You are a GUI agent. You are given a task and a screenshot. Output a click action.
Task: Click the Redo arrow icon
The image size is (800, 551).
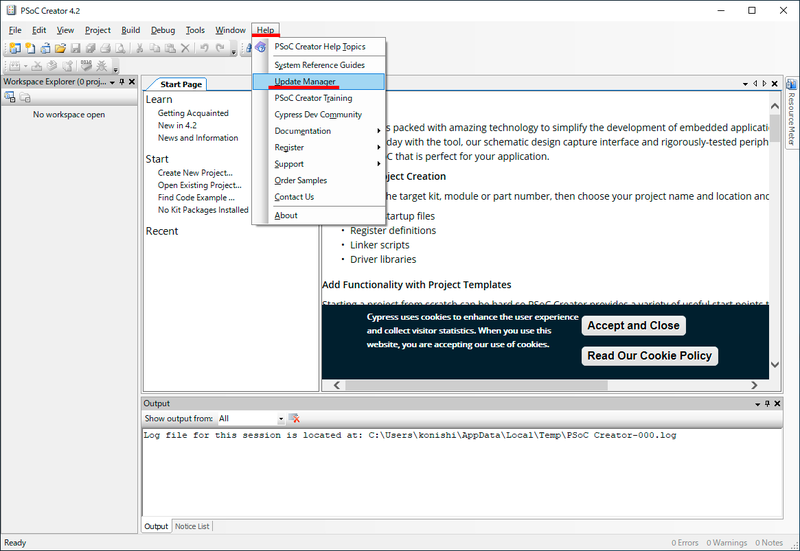[x=220, y=48]
